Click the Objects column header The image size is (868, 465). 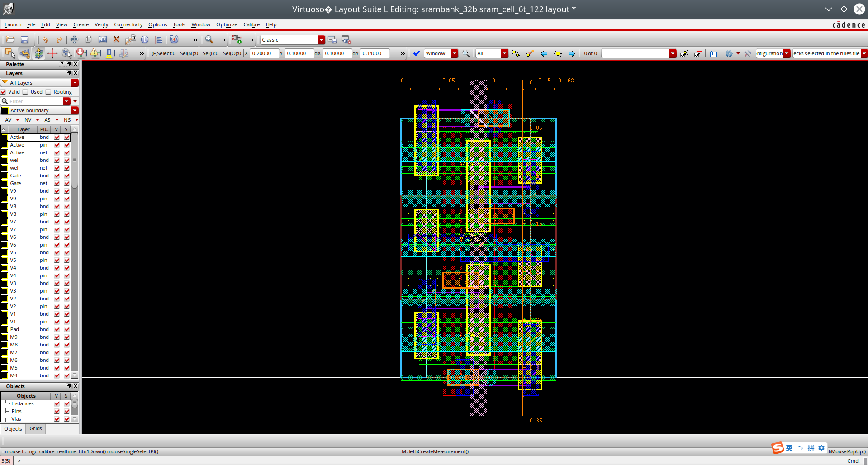click(26, 396)
